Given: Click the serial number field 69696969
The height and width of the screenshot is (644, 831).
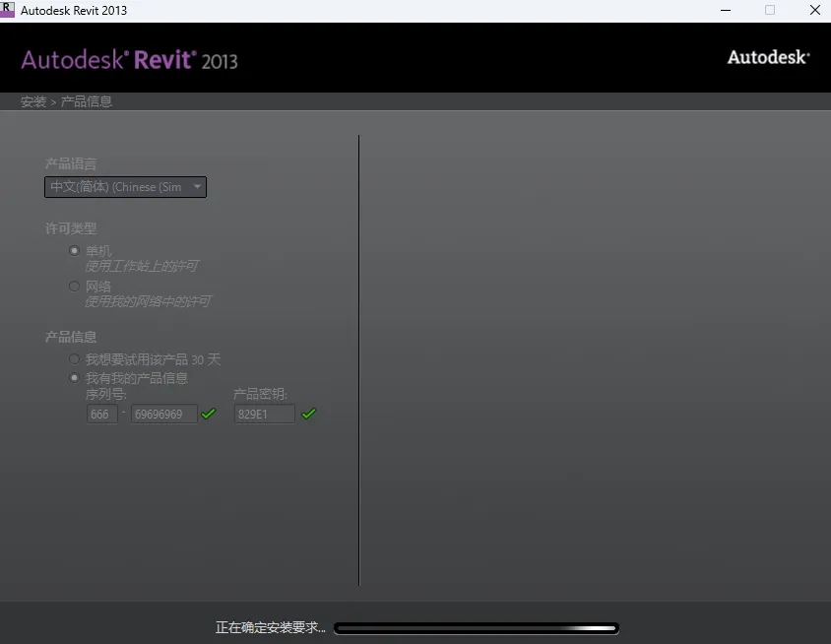Looking at the screenshot, I should point(163,414).
